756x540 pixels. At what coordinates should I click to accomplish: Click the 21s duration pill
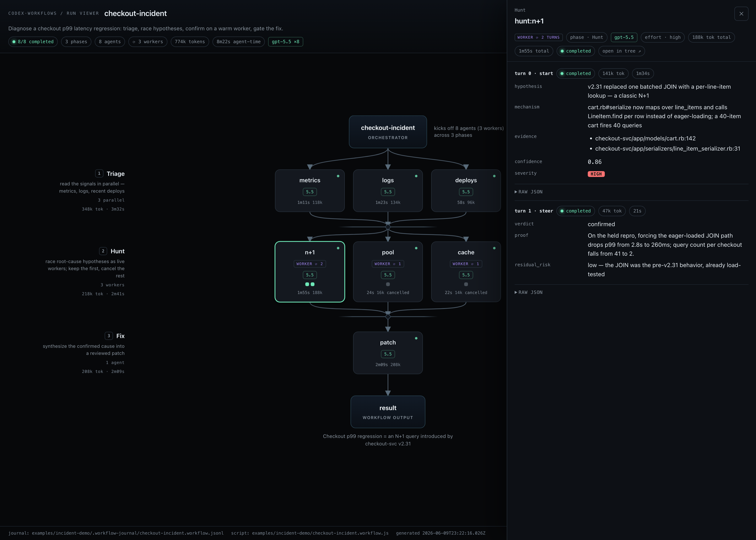pyautogui.click(x=637, y=211)
